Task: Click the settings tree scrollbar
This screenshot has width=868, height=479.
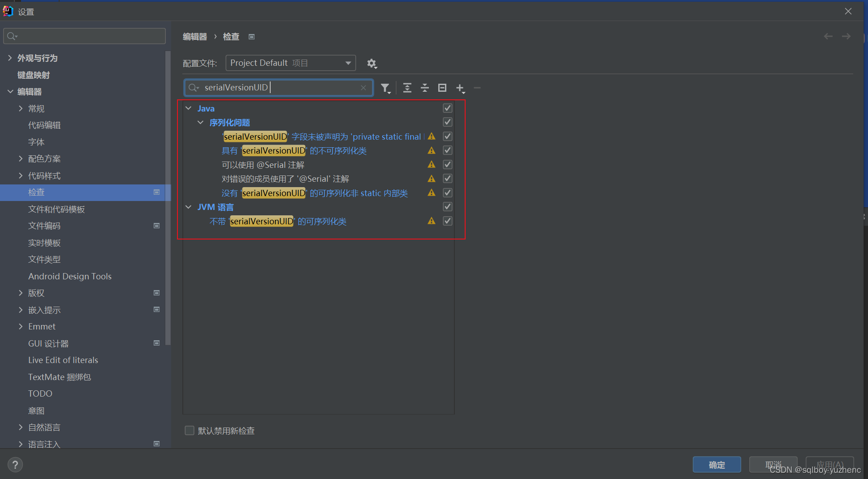Action: [168, 197]
